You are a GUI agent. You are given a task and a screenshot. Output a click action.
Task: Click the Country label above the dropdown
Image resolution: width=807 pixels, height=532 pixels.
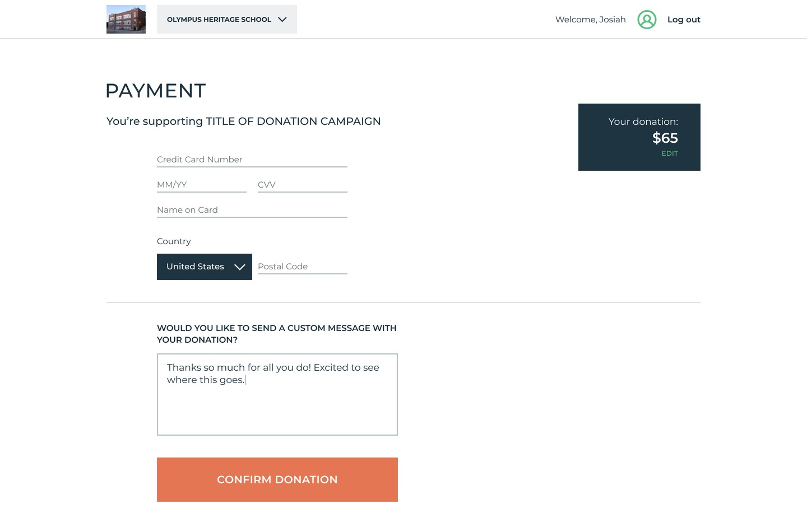click(174, 241)
